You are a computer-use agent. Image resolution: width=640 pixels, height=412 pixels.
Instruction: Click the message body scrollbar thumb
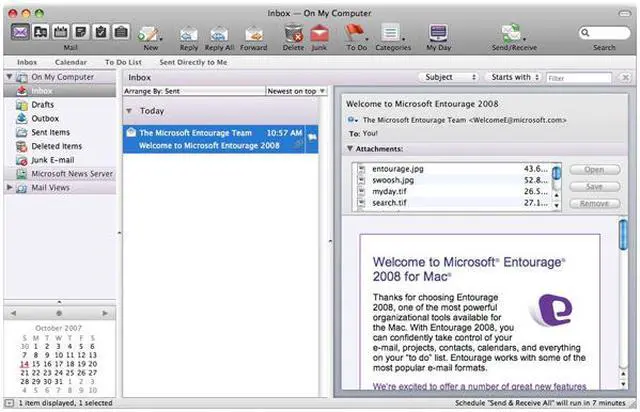623,234
